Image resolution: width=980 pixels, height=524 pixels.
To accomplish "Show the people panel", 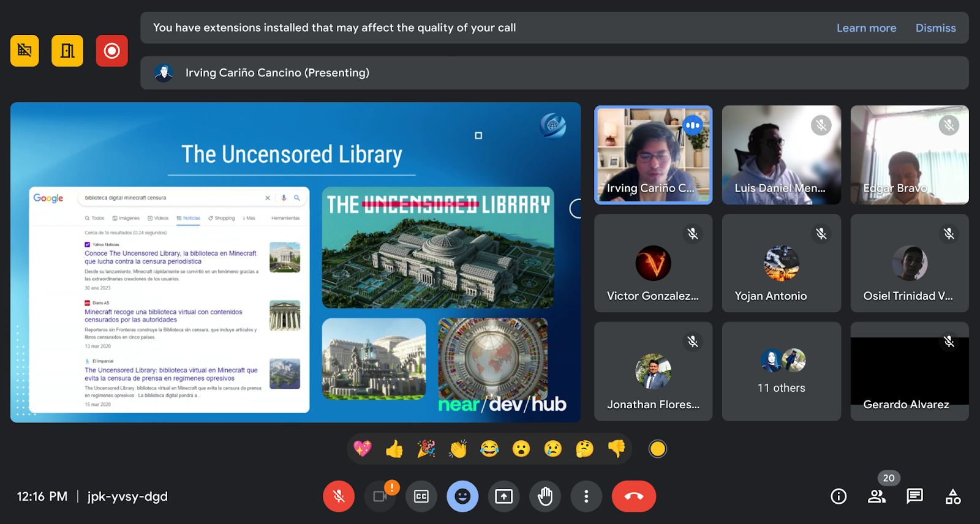I will coord(877,496).
